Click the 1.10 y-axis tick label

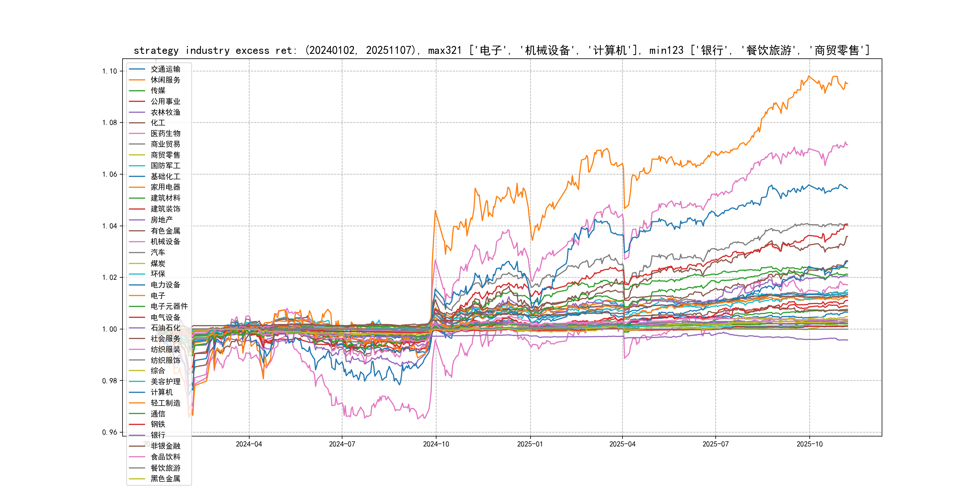point(109,71)
